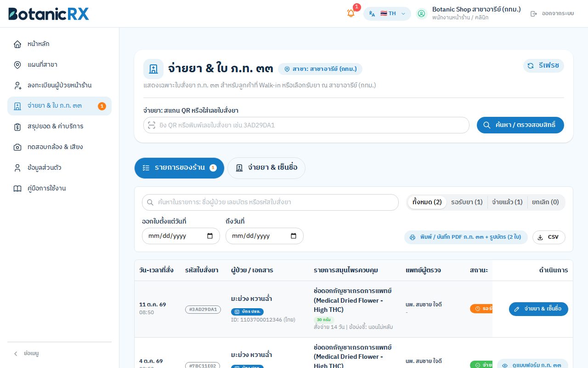The width and height of the screenshot is (588, 368).
Task: Click พิมพ์ / บันทึก PDF ภ.ท. ๓๓ button
Action: [466, 237]
